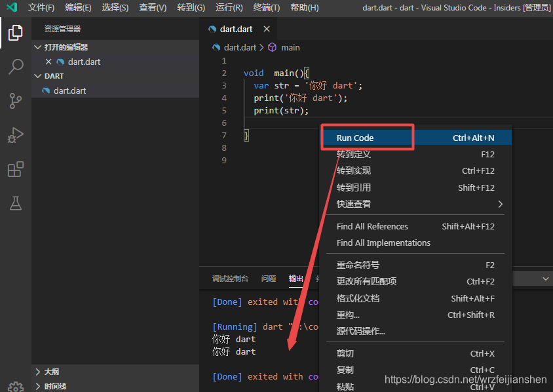
Task: Click the '[Running] dart' output line
Action: (265, 326)
